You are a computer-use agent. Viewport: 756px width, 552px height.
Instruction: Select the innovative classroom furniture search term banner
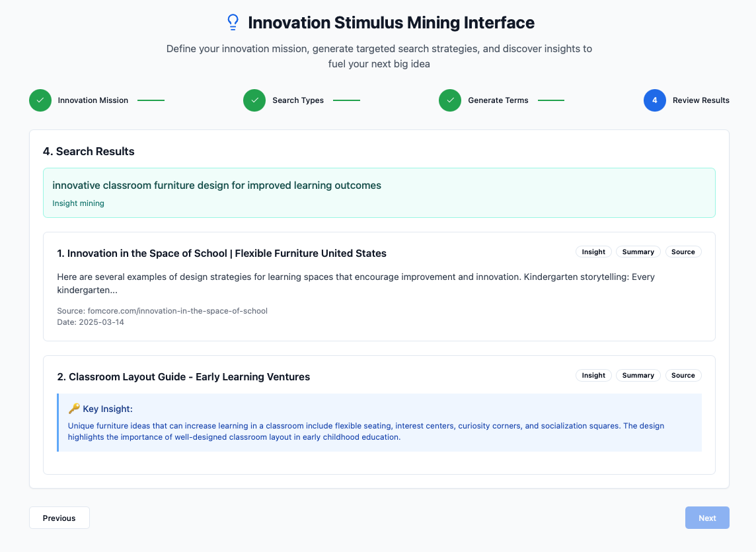click(379, 193)
